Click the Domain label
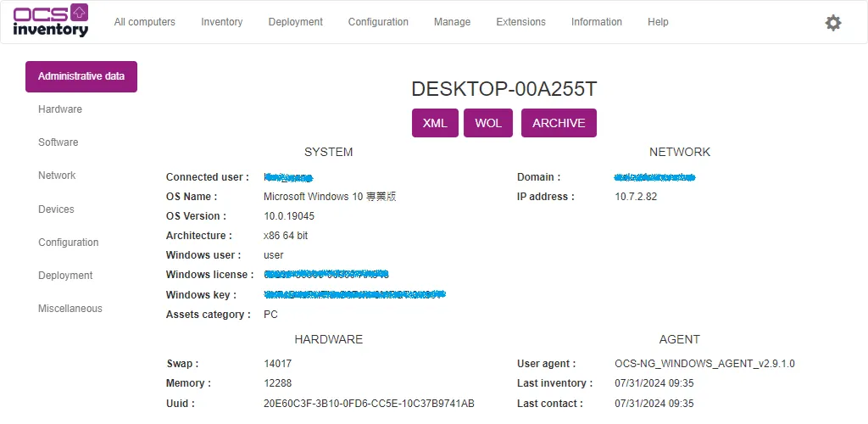Image resolution: width=868 pixels, height=424 pixels. tap(538, 177)
